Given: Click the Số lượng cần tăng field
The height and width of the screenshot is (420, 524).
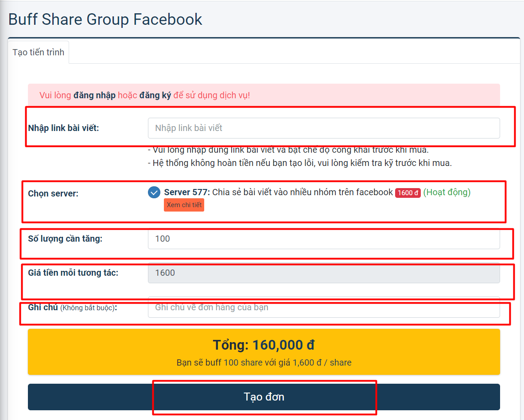Looking at the screenshot, I should pos(323,239).
